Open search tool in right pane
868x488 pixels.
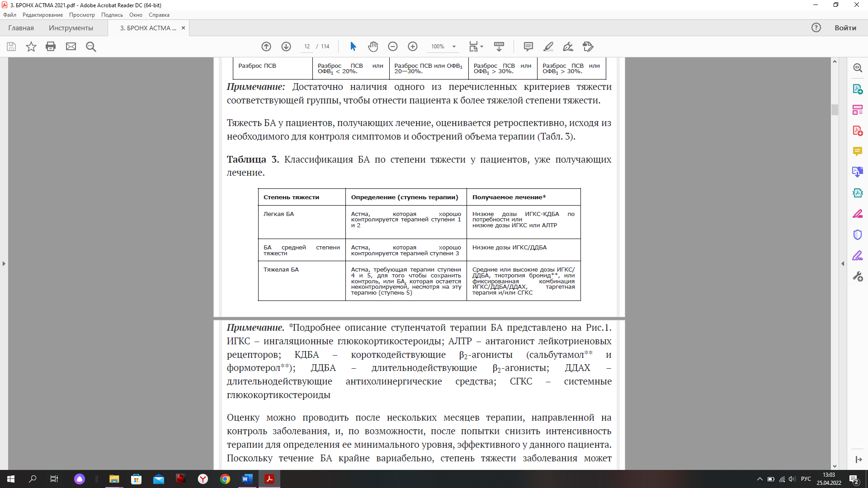tap(858, 68)
